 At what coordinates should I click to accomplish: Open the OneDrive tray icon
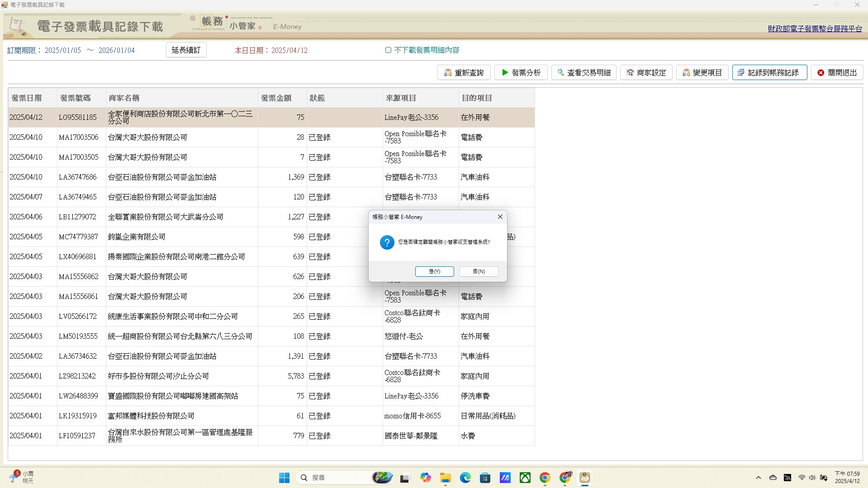[773, 478]
